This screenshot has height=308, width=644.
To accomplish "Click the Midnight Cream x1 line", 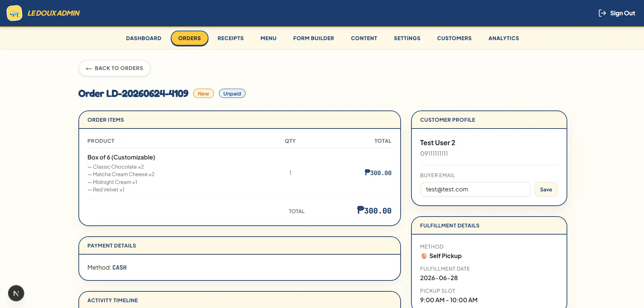I will pos(112,182).
